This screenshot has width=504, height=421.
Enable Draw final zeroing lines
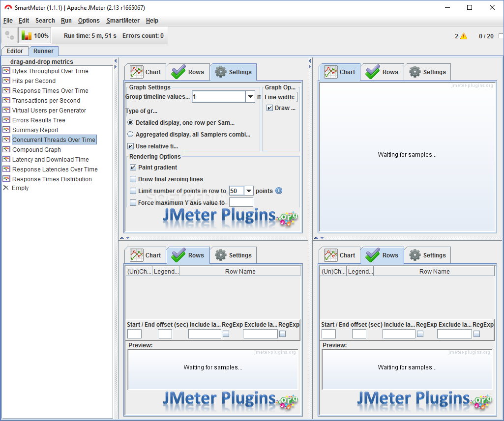coord(133,179)
